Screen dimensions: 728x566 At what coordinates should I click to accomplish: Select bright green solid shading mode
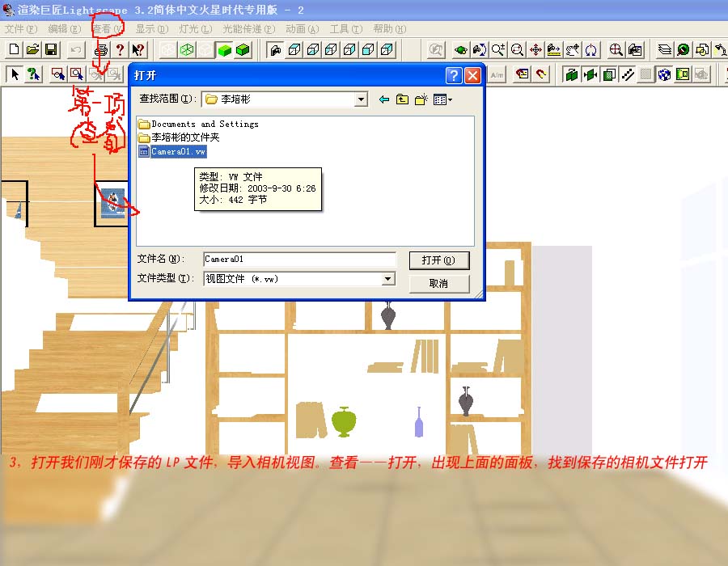coord(224,49)
